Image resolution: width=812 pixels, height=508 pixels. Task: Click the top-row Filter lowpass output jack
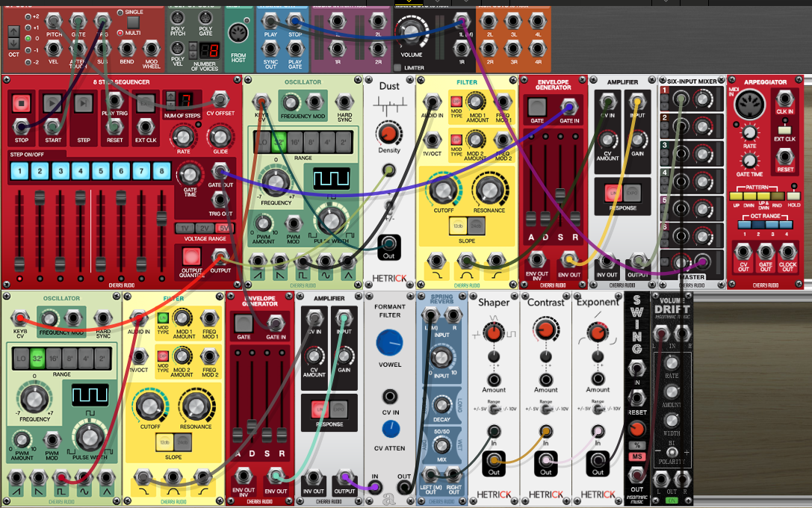[x=436, y=261]
